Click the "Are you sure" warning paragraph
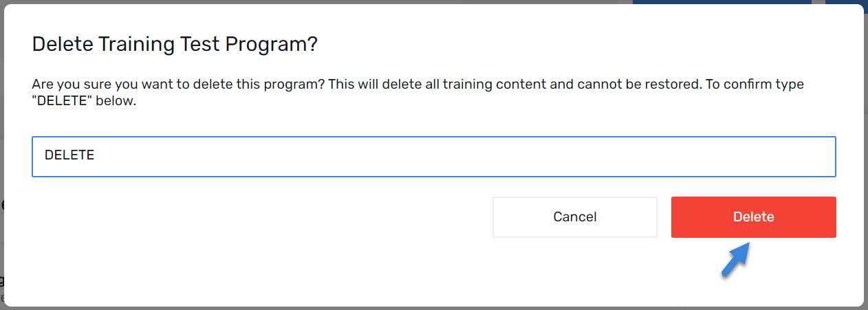This screenshot has width=868, height=310. [x=417, y=93]
